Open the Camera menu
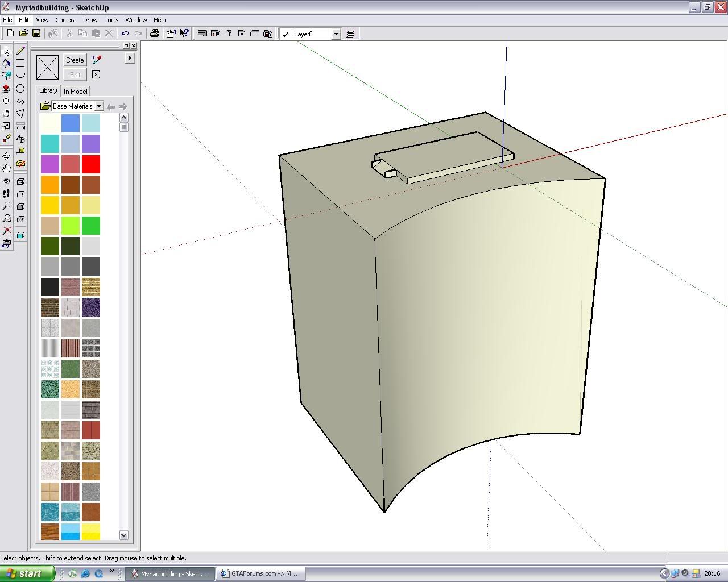This screenshot has width=728, height=582. tap(65, 20)
